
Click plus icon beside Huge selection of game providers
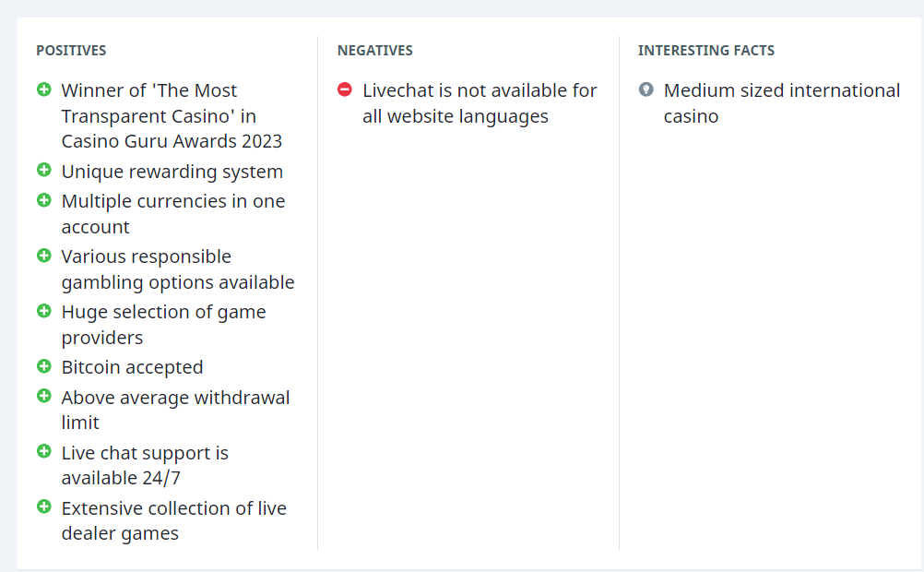point(43,310)
